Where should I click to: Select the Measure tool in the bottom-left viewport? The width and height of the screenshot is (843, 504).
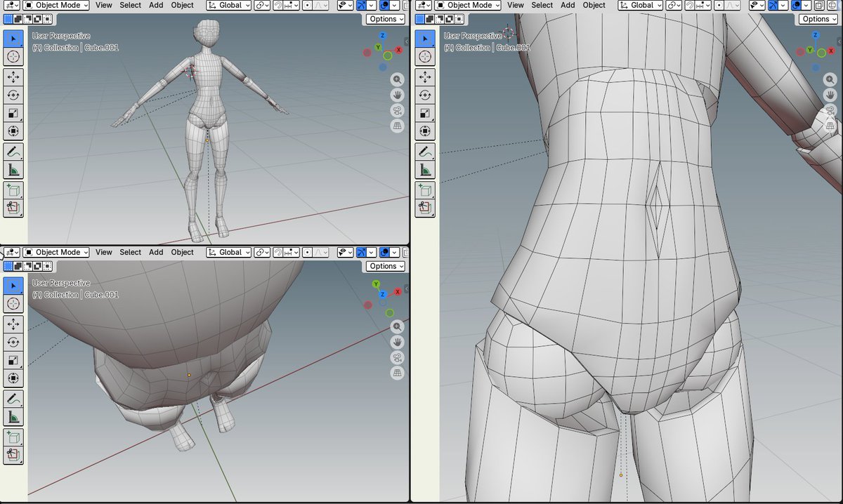tap(13, 417)
